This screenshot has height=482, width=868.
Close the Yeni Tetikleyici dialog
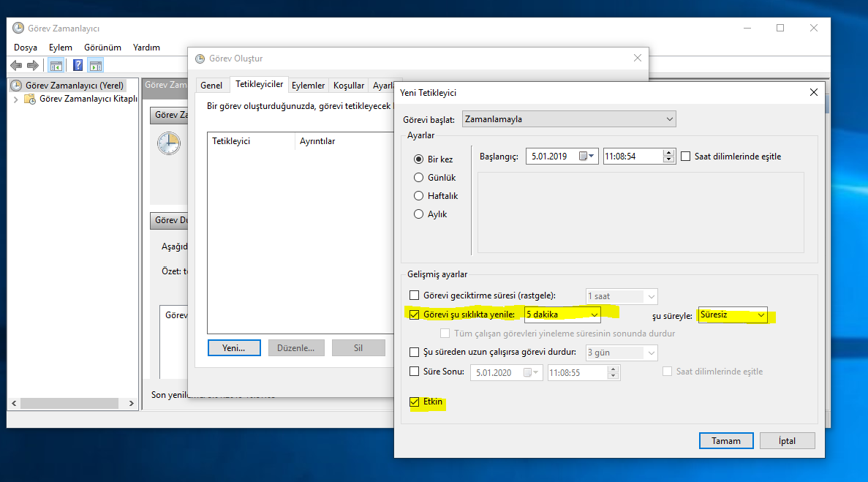[813, 93]
